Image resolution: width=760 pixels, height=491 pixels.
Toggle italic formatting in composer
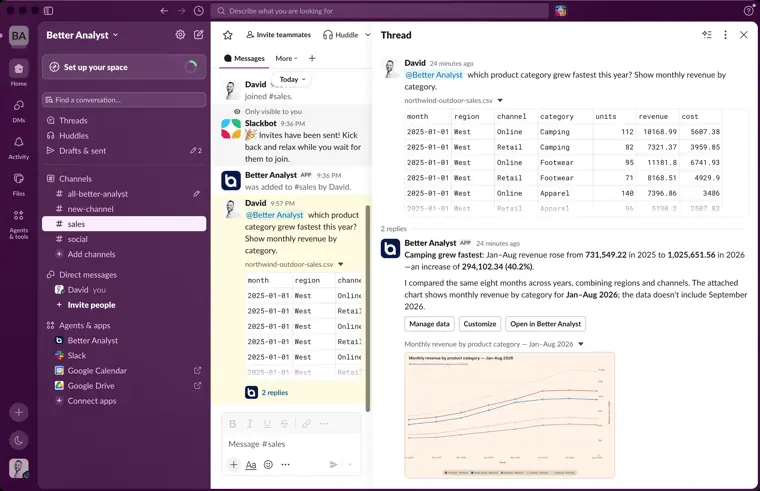pyautogui.click(x=250, y=424)
